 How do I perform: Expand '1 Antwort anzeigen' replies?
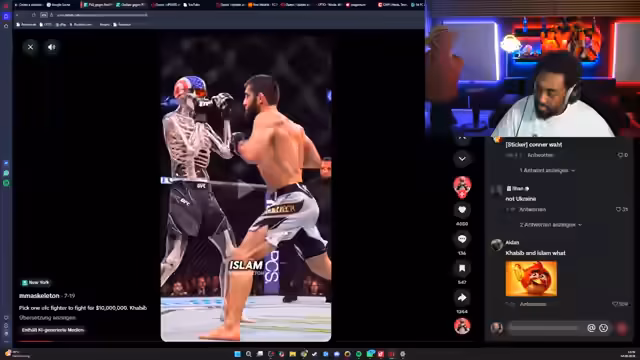click(547, 170)
